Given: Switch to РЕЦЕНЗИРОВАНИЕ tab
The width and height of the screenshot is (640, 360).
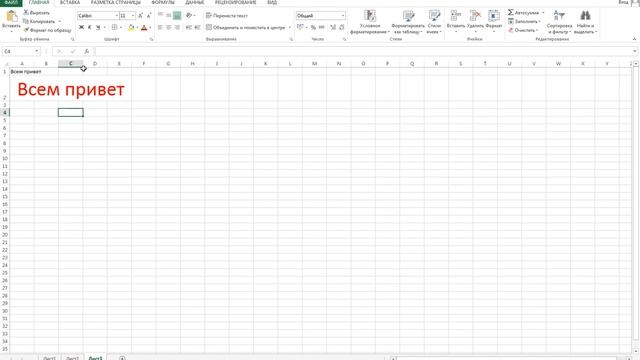Looking at the screenshot, I should [x=236, y=2].
